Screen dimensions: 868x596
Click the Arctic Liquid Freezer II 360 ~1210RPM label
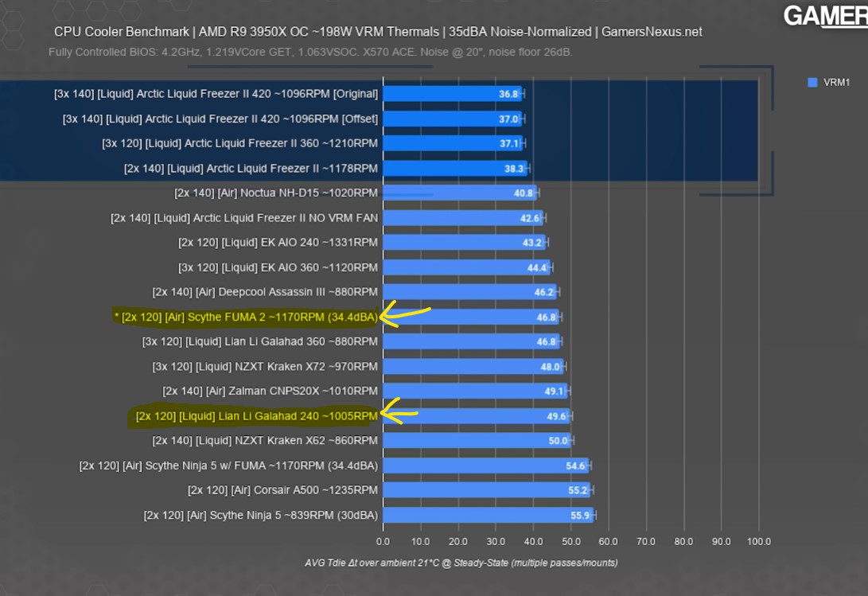point(239,143)
